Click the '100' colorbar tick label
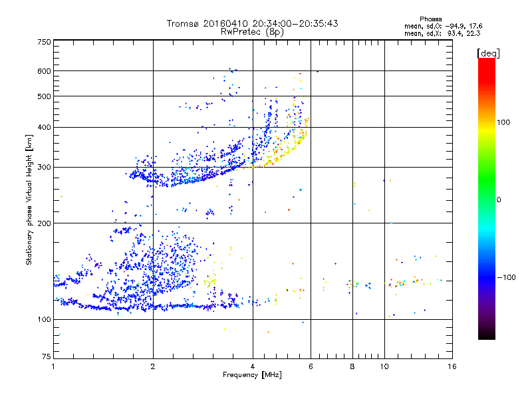Screen dimensions: 532x399 pyautogui.click(x=503, y=122)
